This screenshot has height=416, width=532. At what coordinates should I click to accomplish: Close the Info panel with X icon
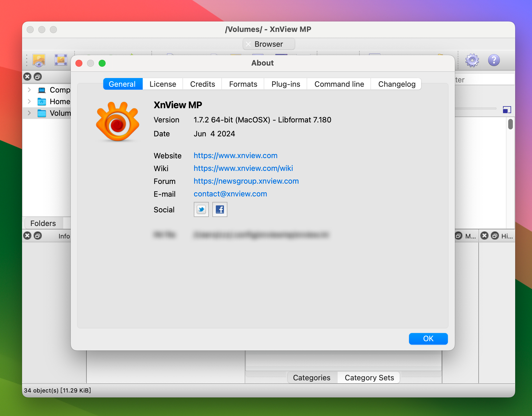(27, 236)
